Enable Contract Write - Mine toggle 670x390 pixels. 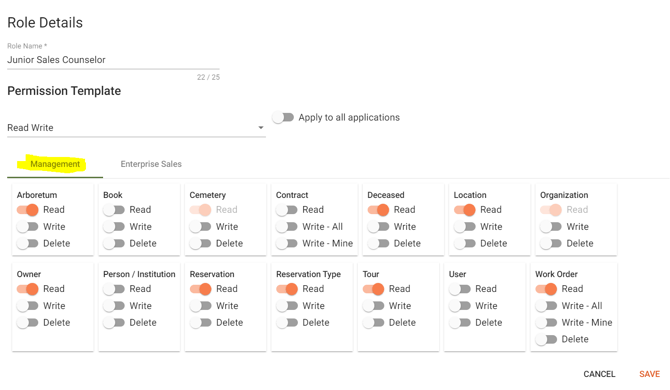(287, 243)
